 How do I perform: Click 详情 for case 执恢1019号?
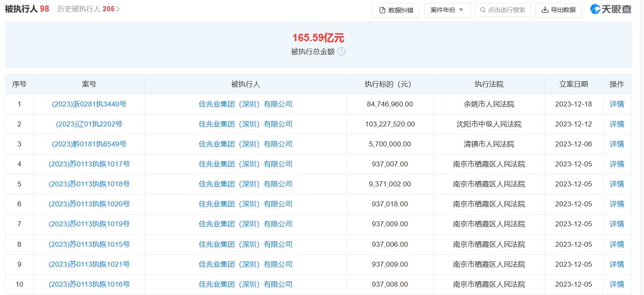click(617, 224)
